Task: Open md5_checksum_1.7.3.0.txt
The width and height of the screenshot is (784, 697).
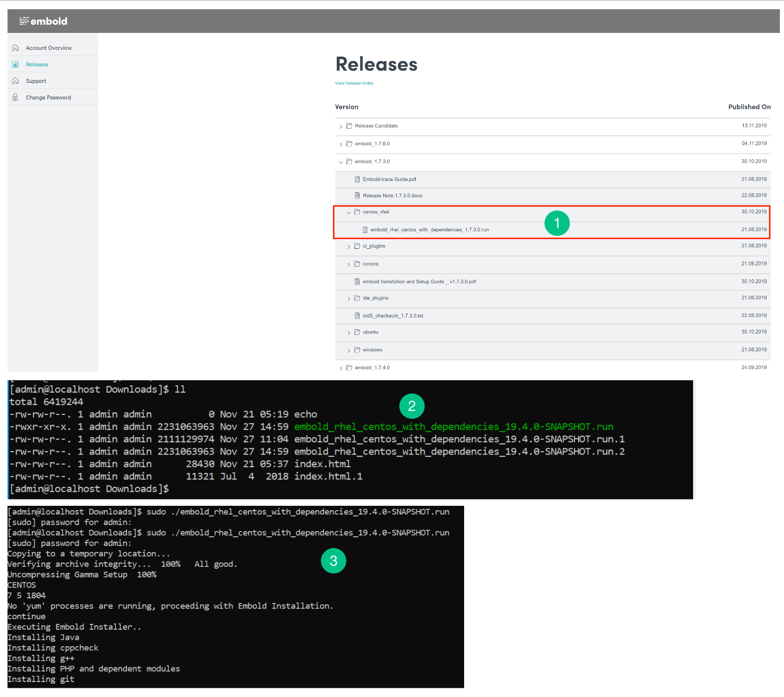Action: (393, 316)
